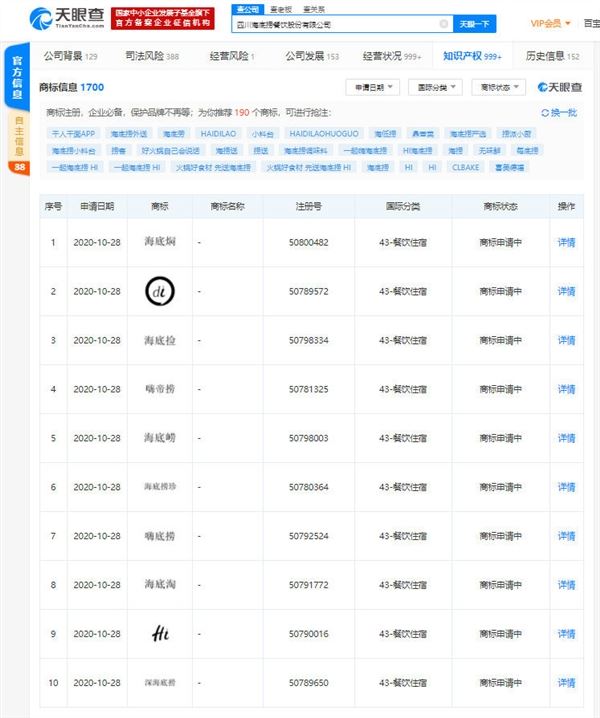This screenshot has height=718, width=600.
Task: Click the Hi handwritten trademark image
Action: (160, 634)
